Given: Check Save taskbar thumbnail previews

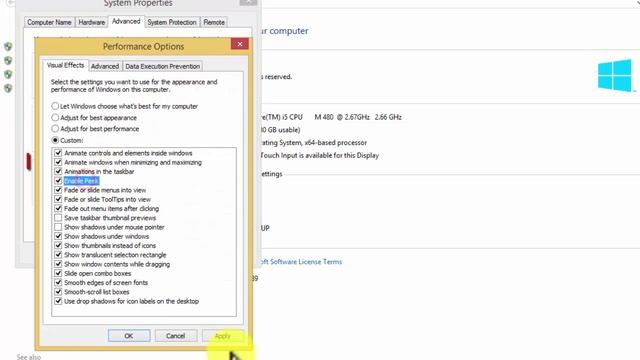Looking at the screenshot, I should click(58, 218).
